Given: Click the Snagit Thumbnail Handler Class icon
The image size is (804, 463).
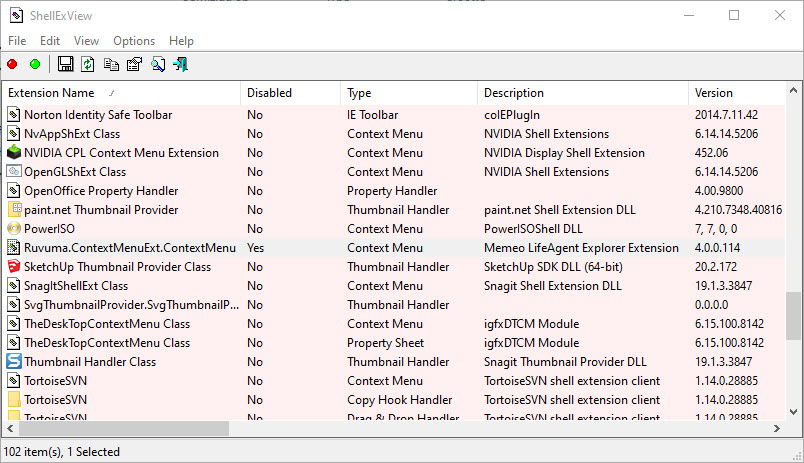Looking at the screenshot, I should (14, 361).
